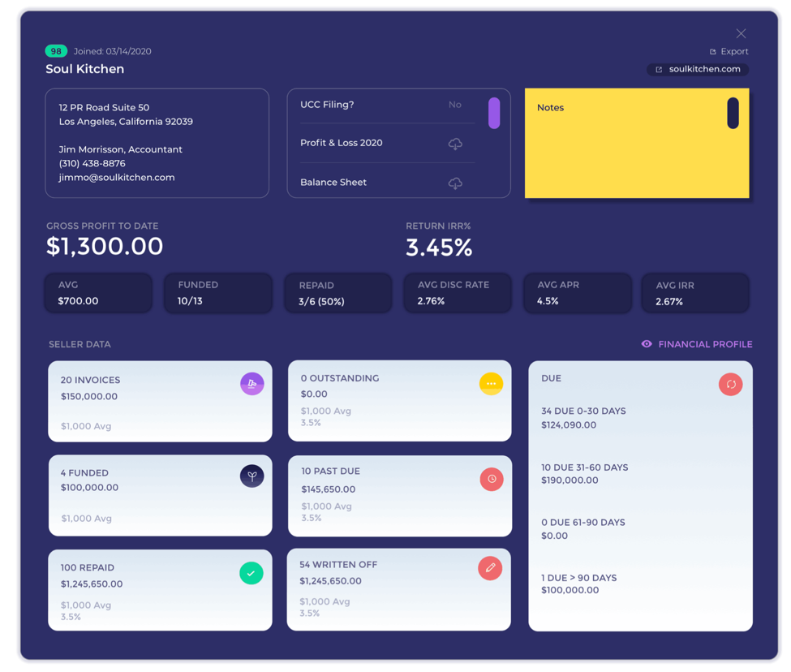Click the red refresh icon on Due card

(730, 384)
